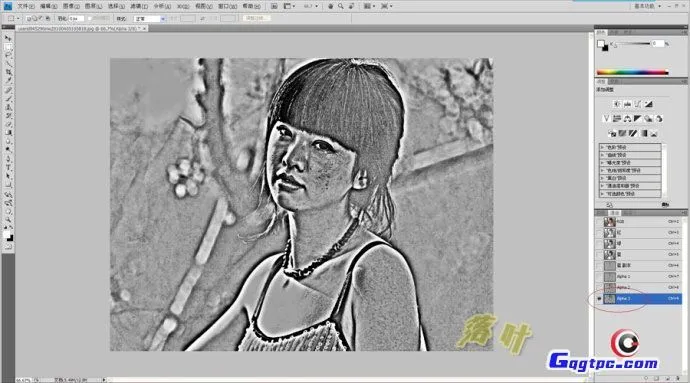Open the 样式 style dropdown in options bar
This screenshot has height=383, width=690.
pos(150,18)
